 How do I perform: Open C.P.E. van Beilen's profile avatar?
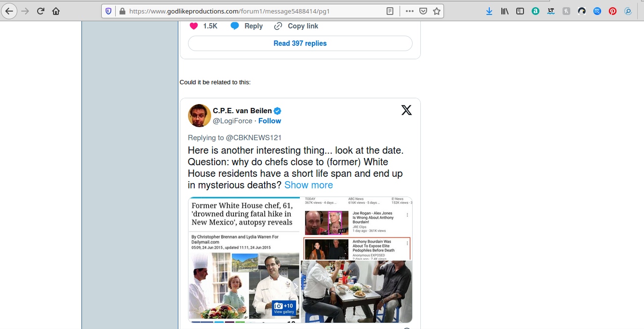[200, 116]
